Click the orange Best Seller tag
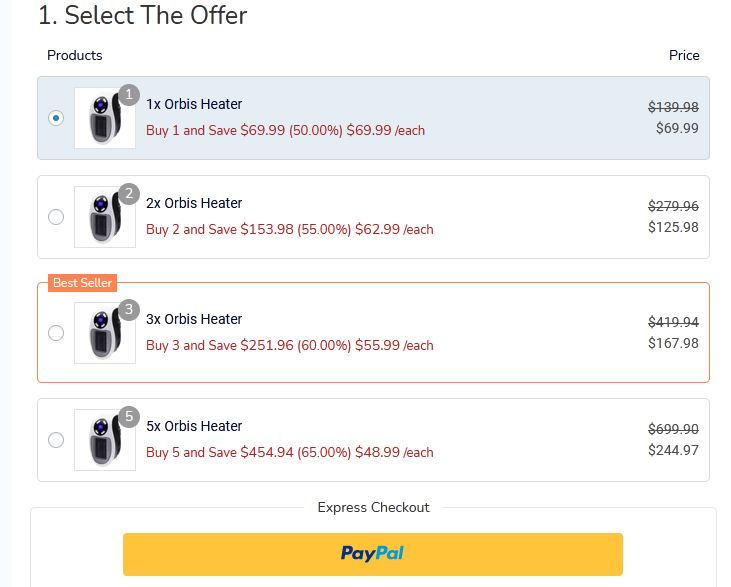Image resolution: width=731 pixels, height=587 pixels. tap(83, 283)
